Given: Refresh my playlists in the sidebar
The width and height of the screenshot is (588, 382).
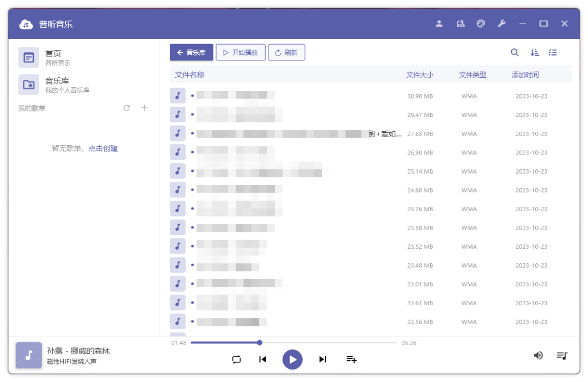Looking at the screenshot, I should 127,108.
